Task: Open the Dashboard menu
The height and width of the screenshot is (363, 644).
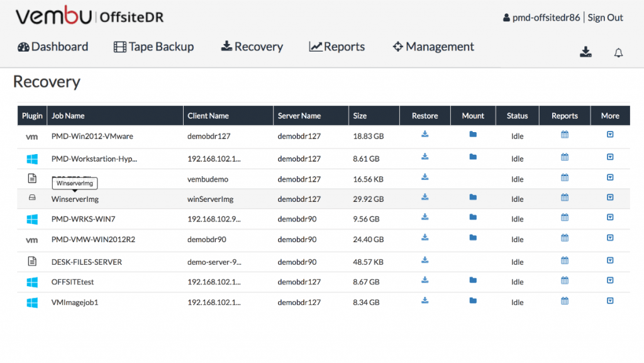Action: [x=53, y=47]
